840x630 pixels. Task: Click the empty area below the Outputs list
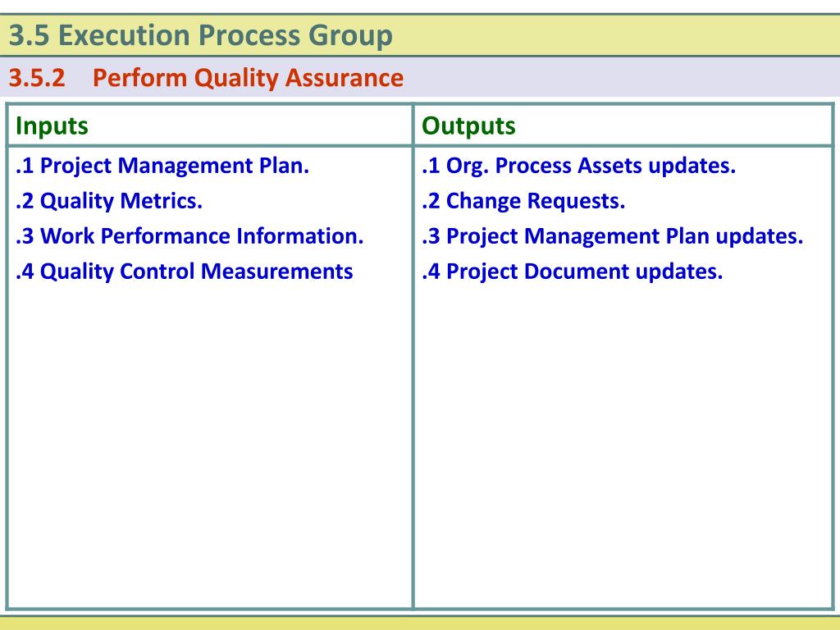point(623,443)
